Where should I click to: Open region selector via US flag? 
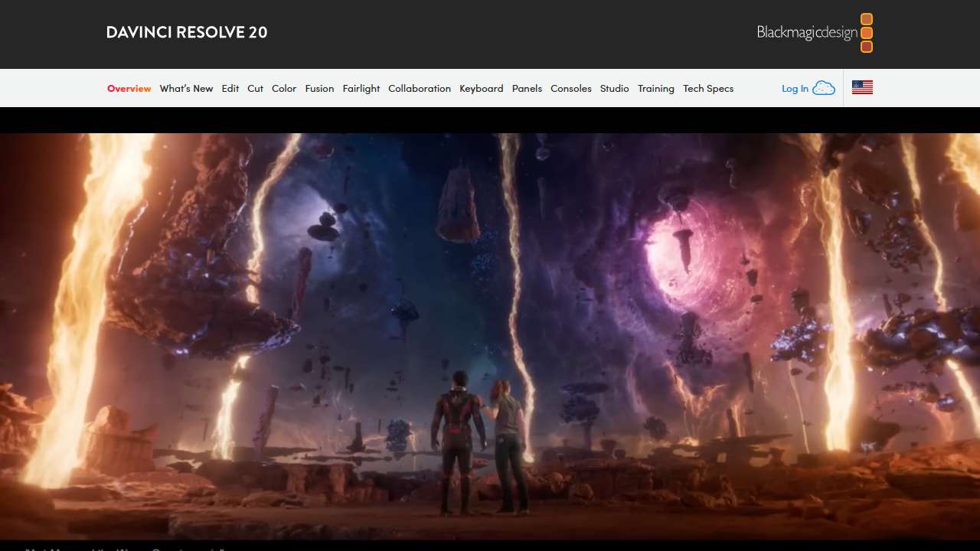coord(862,88)
